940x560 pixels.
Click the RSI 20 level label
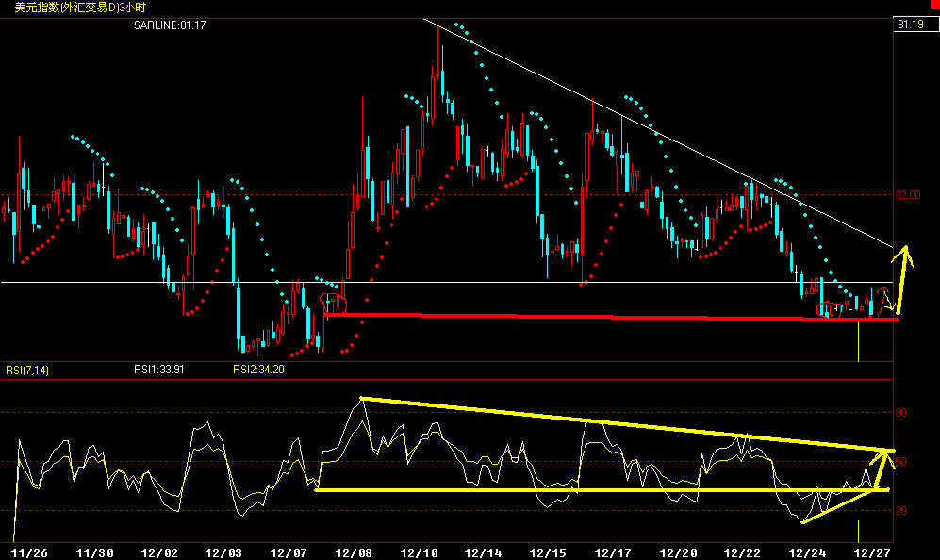point(900,511)
